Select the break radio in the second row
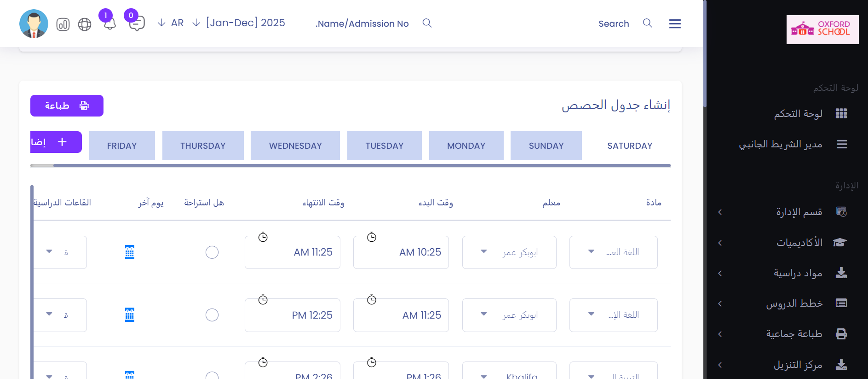The width and height of the screenshot is (868, 379). 212,315
